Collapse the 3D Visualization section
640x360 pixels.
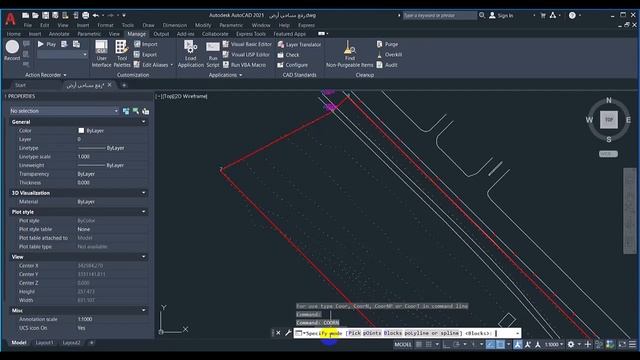tap(143, 193)
